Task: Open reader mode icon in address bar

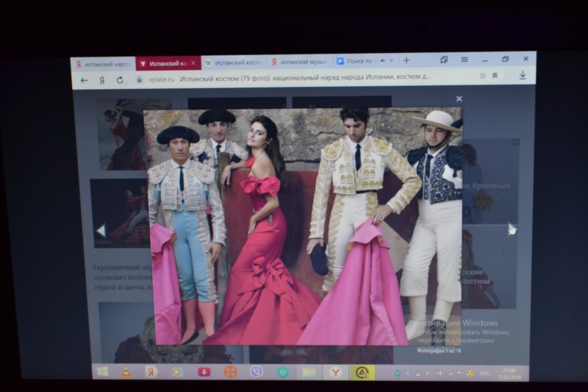Action: coord(483,76)
